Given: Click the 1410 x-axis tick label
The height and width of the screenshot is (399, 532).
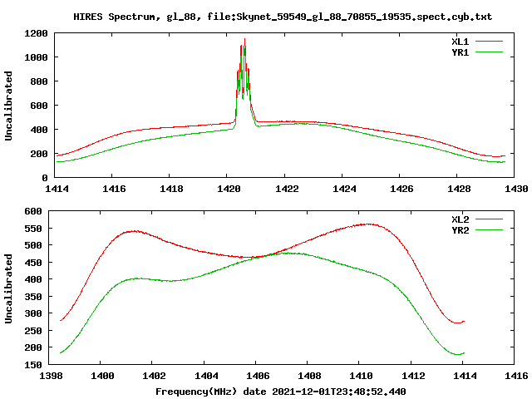Looking at the screenshot, I should tap(361, 376).
